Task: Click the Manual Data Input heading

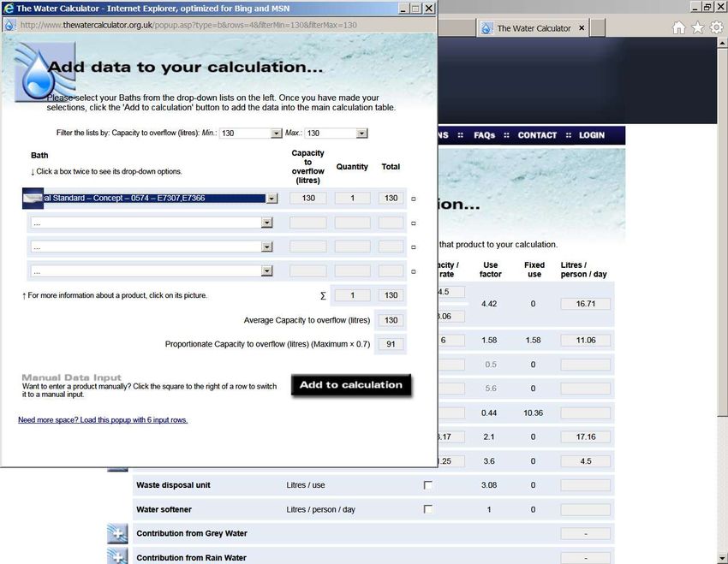Action: [x=71, y=377]
